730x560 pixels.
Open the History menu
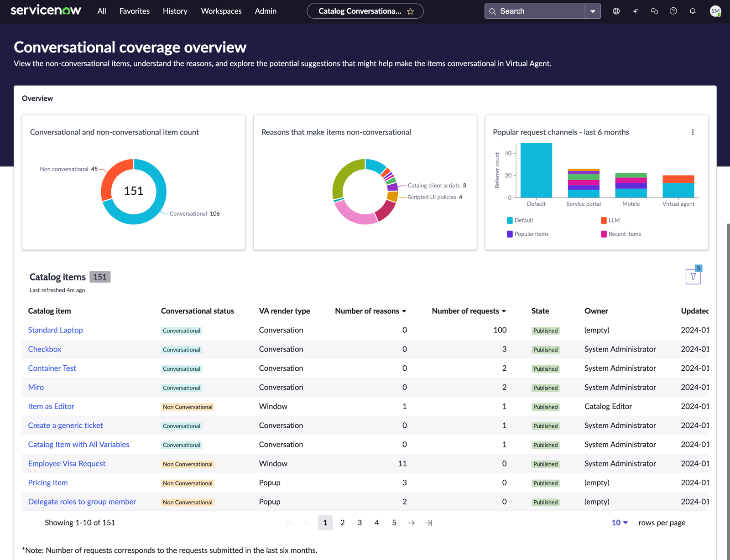[175, 11]
